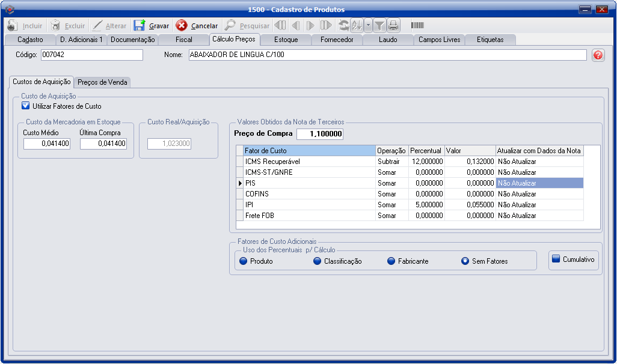Image resolution: width=617 pixels, height=364 pixels.
Task: Click the red Cancelar icon
Action: click(182, 26)
